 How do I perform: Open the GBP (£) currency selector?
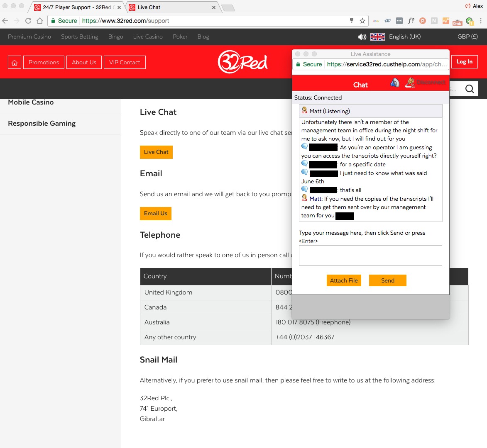coord(467,37)
